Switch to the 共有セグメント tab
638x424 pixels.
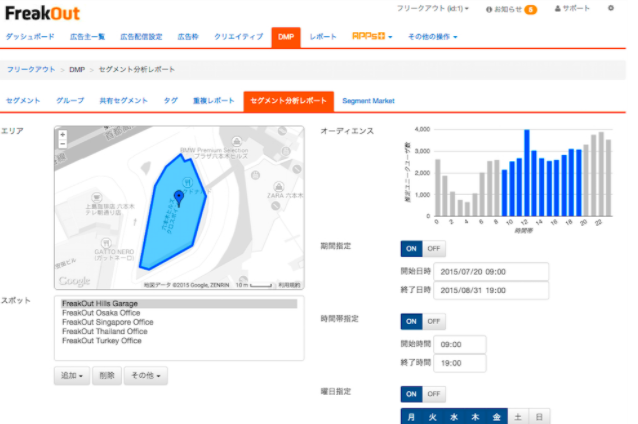(123, 101)
